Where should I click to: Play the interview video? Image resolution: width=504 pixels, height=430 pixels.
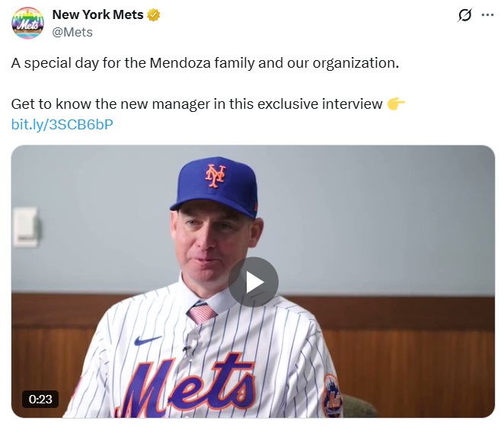[253, 282]
